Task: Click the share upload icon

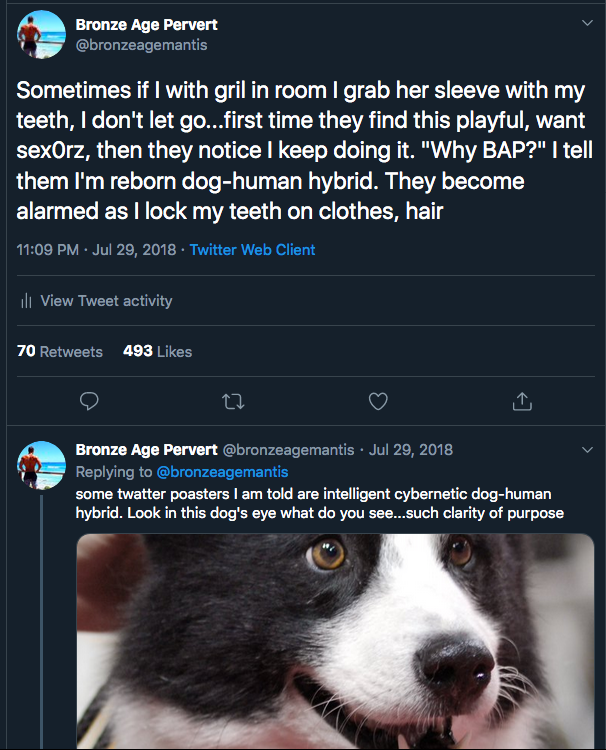Action: click(521, 401)
